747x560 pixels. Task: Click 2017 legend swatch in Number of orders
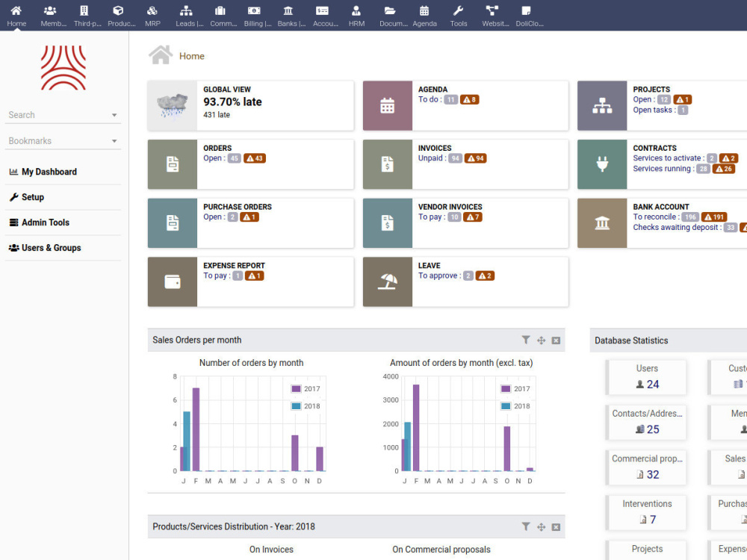pos(297,388)
